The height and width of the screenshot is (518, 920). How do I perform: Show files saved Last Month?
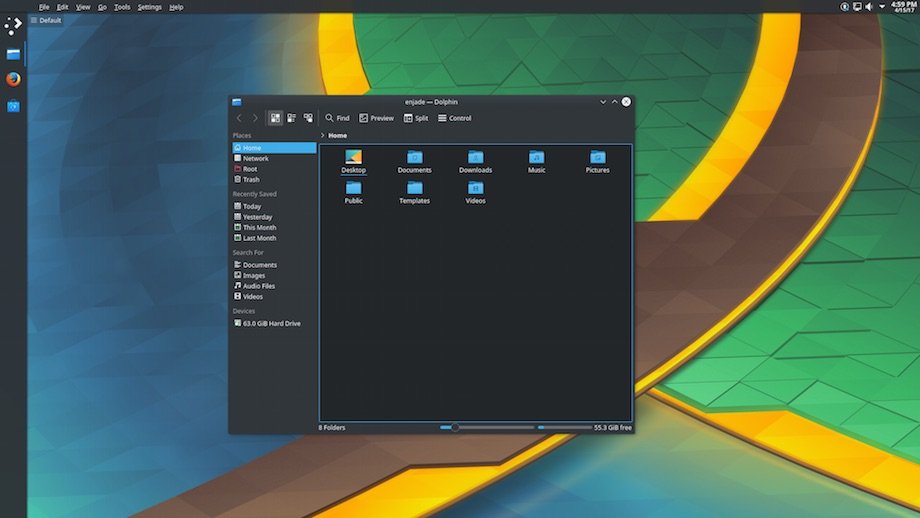[x=258, y=238]
